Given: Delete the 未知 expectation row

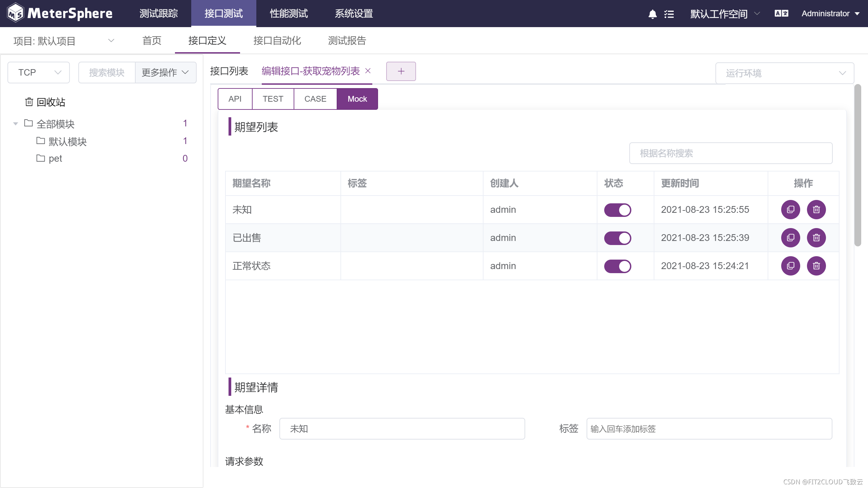Looking at the screenshot, I should point(816,210).
